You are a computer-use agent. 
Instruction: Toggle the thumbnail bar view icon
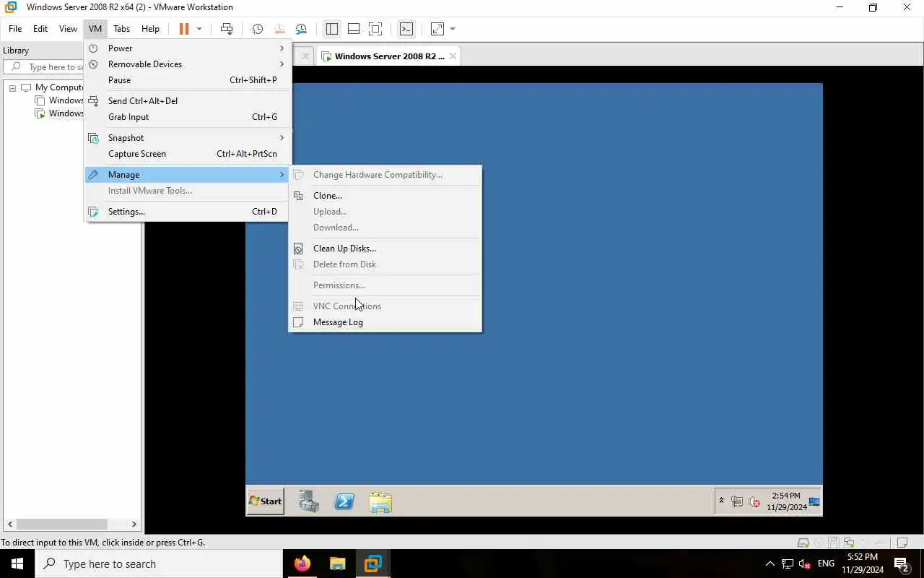coord(354,29)
